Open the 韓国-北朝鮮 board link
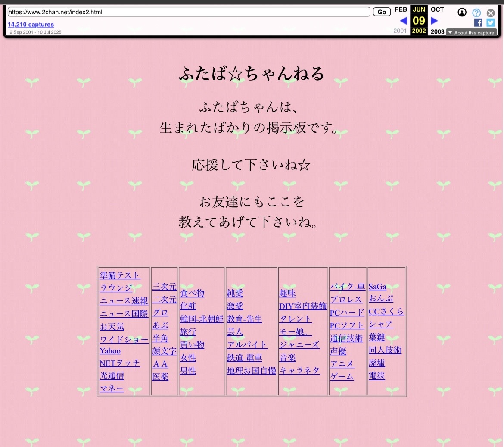504x447 pixels. pyautogui.click(x=202, y=319)
